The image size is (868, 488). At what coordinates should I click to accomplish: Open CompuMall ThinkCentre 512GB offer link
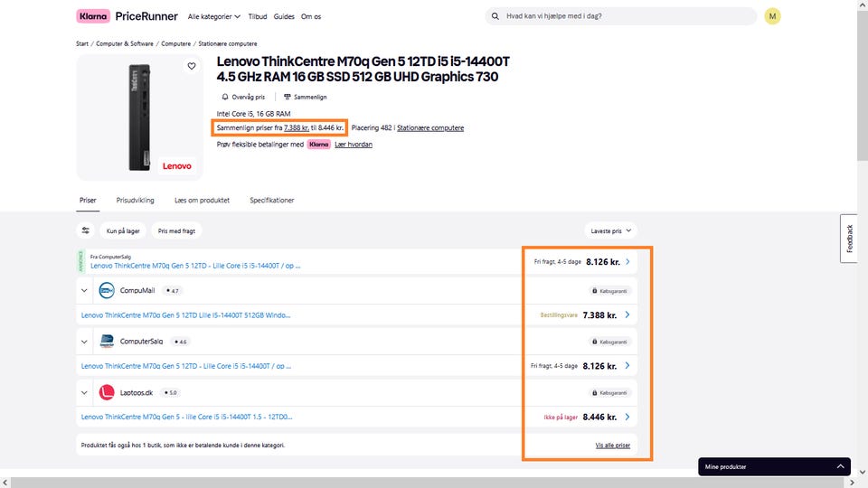pos(185,315)
